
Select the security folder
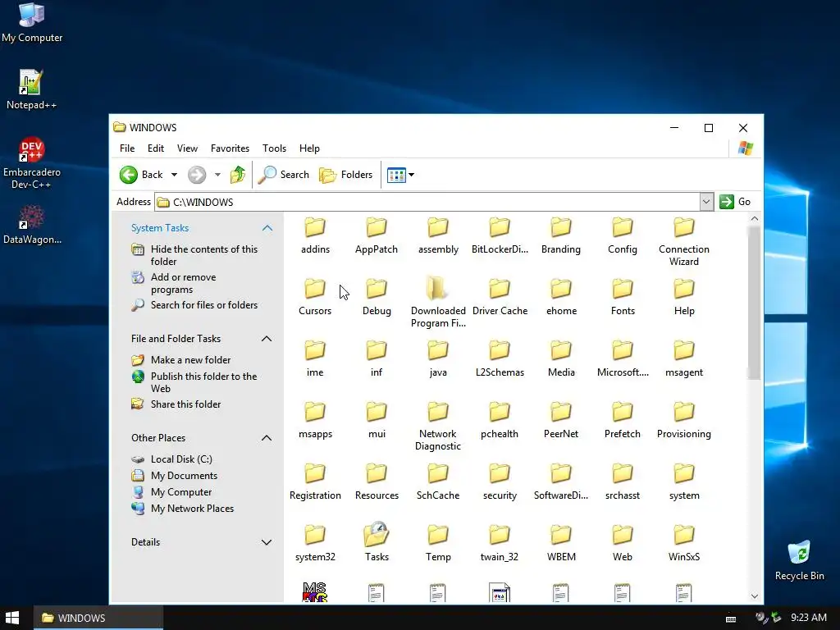click(x=500, y=482)
